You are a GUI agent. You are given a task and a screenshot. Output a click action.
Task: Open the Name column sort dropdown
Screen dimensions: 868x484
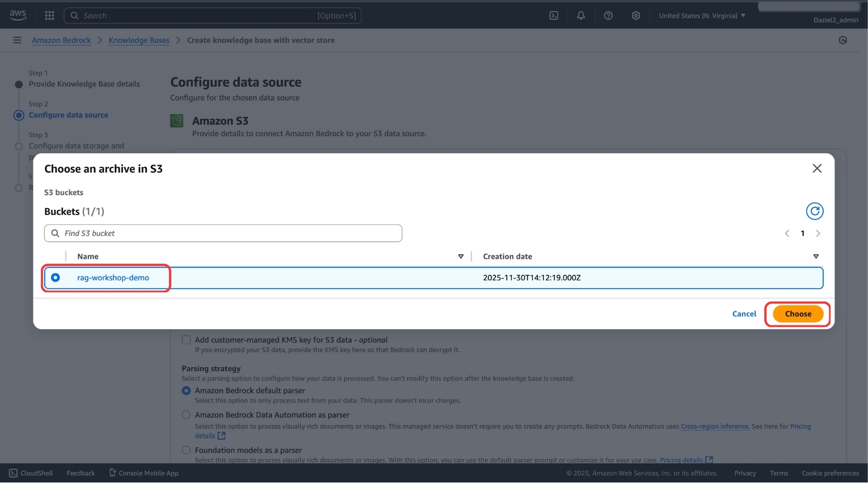tap(461, 256)
